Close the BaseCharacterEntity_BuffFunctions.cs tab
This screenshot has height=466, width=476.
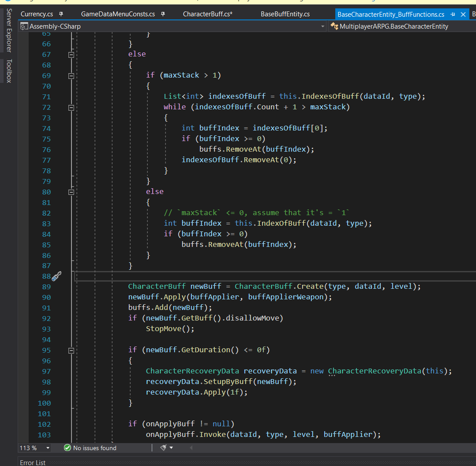click(463, 14)
